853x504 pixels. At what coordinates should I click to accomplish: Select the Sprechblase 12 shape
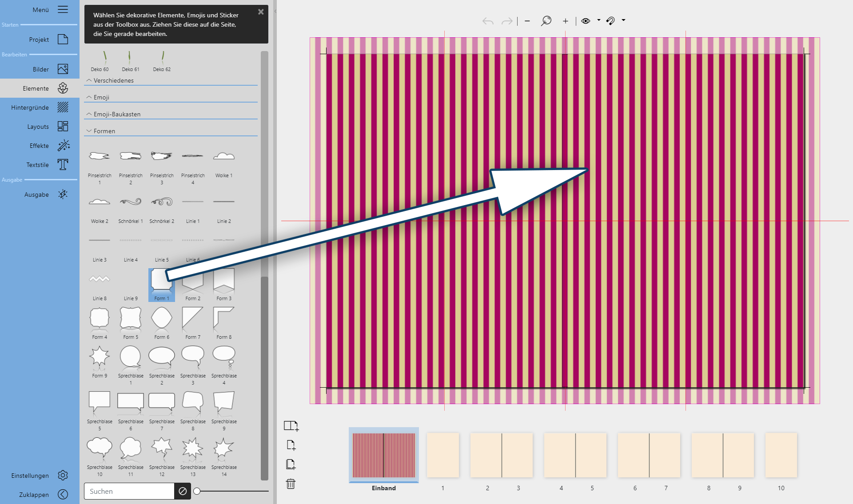point(162,448)
